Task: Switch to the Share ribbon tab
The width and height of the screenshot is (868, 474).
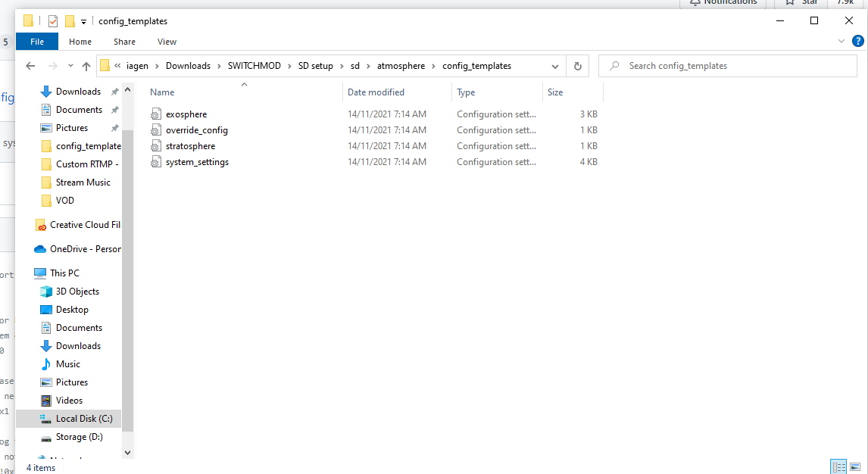Action: (x=124, y=42)
